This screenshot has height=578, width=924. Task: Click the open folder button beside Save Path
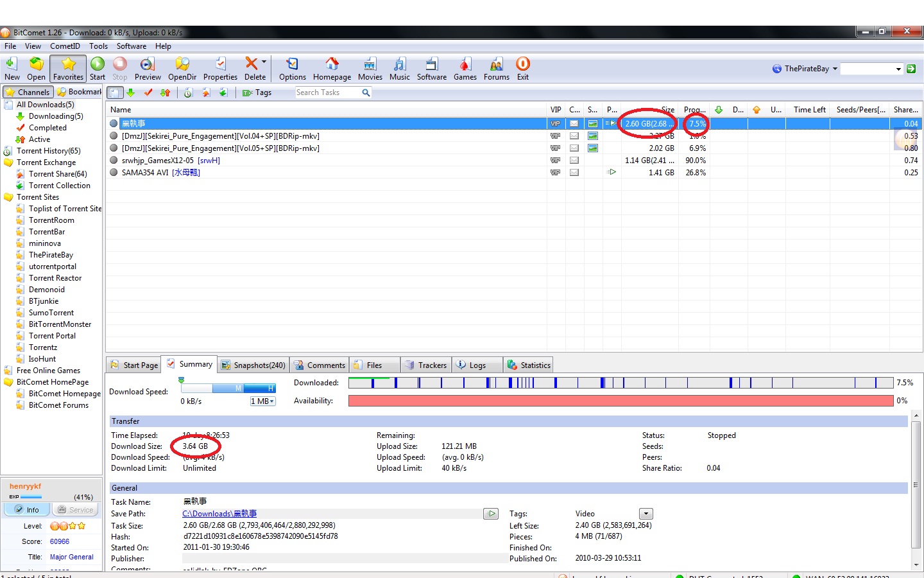(491, 514)
